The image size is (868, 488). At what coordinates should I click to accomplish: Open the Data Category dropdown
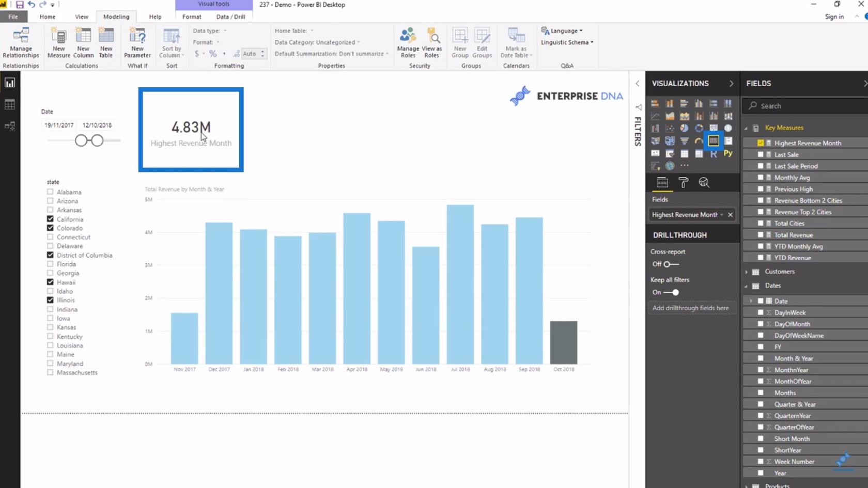click(317, 42)
